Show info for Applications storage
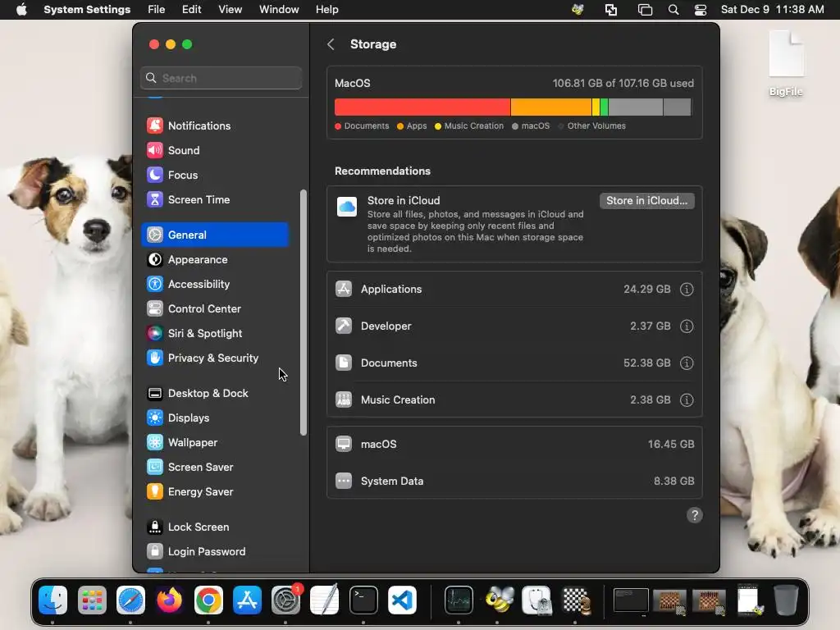Image resolution: width=840 pixels, height=630 pixels. (687, 290)
